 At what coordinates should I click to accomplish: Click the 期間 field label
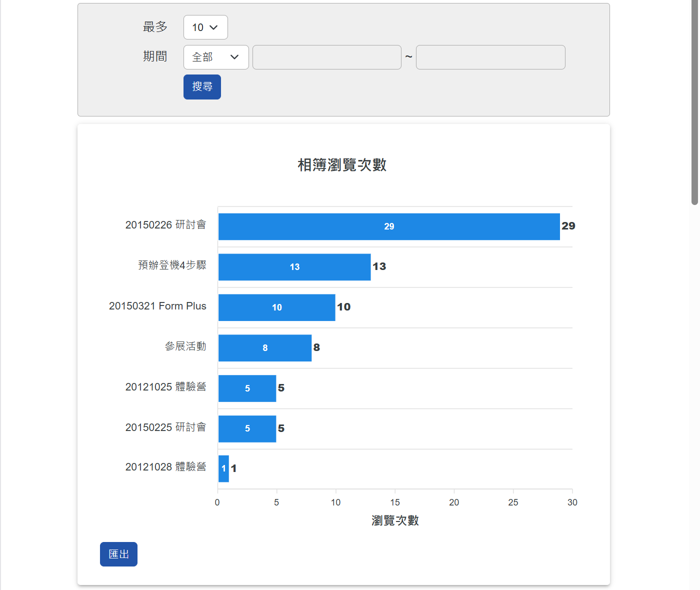pyautogui.click(x=155, y=56)
